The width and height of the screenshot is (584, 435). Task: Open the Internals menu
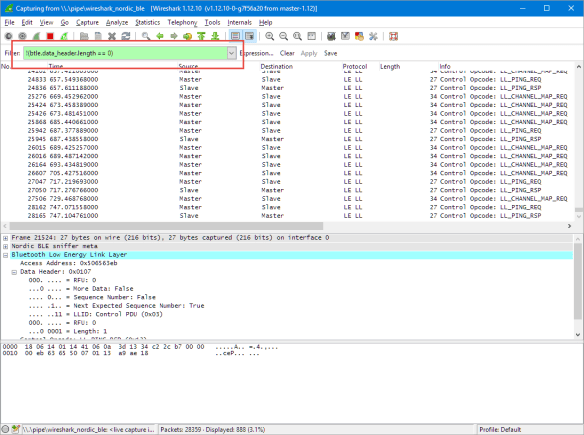pyautogui.click(x=239, y=23)
